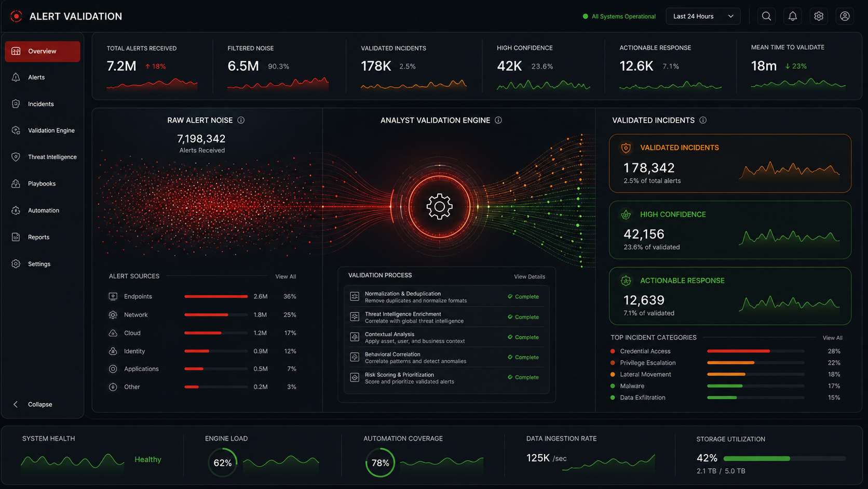The height and width of the screenshot is (489, 868).
Task: Click View Details for Validation Process
Action: tap(530, 276)
